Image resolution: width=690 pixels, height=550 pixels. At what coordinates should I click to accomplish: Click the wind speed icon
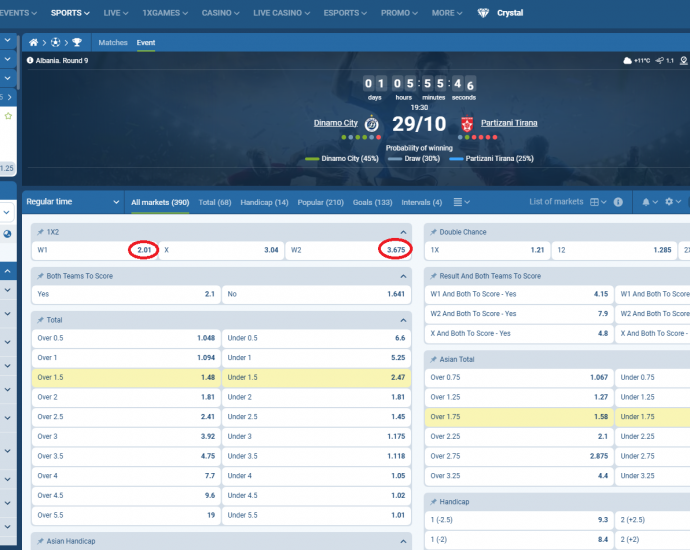coord(659,60)
